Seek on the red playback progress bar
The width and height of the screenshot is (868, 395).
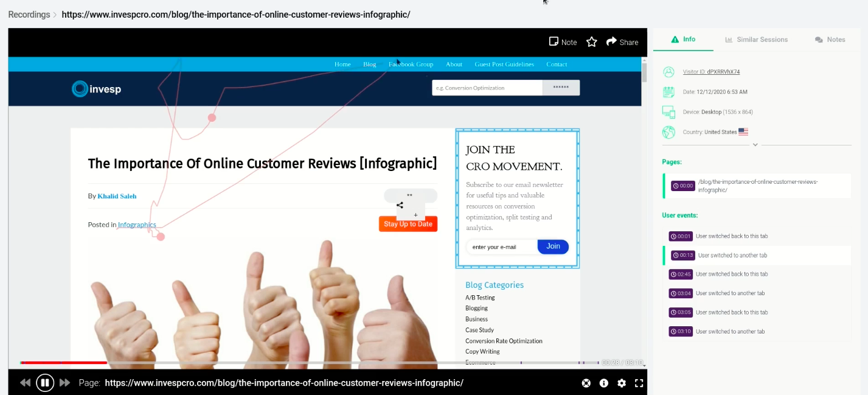pyautogui.click(x=63, y=363)
